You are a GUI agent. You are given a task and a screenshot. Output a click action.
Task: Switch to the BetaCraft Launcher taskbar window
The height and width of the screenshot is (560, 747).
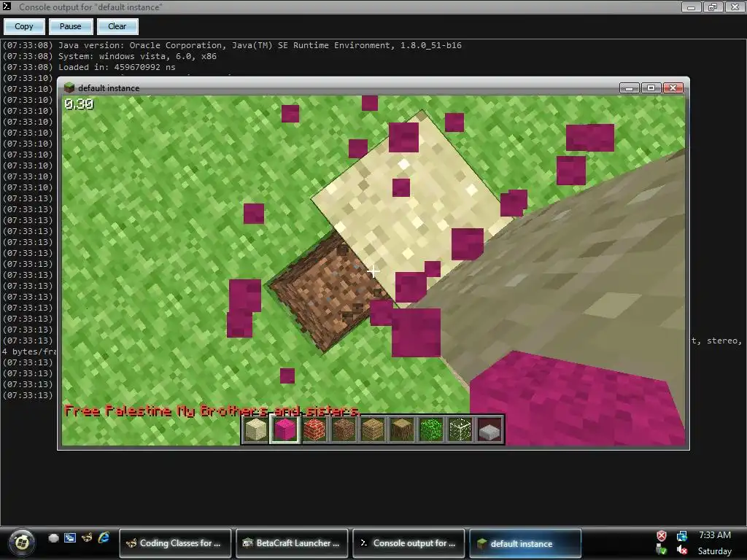click(292, 542)
